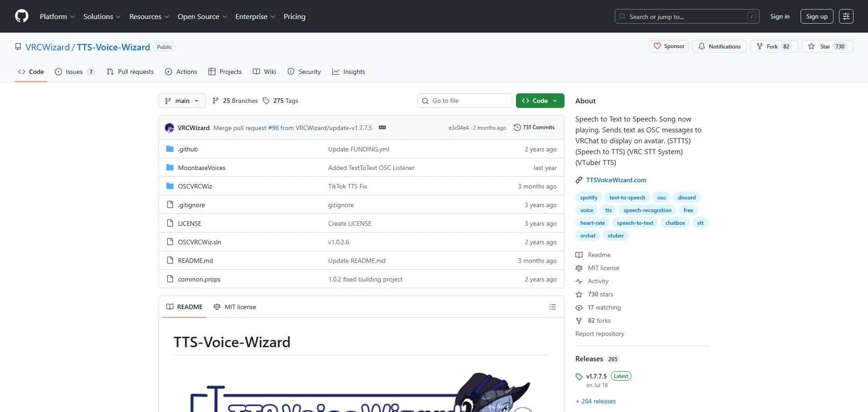The width and height of the screenshot is (868, 412).
Task: Open the MoonbaseVoices folder
Action: [x=201, y=168]
